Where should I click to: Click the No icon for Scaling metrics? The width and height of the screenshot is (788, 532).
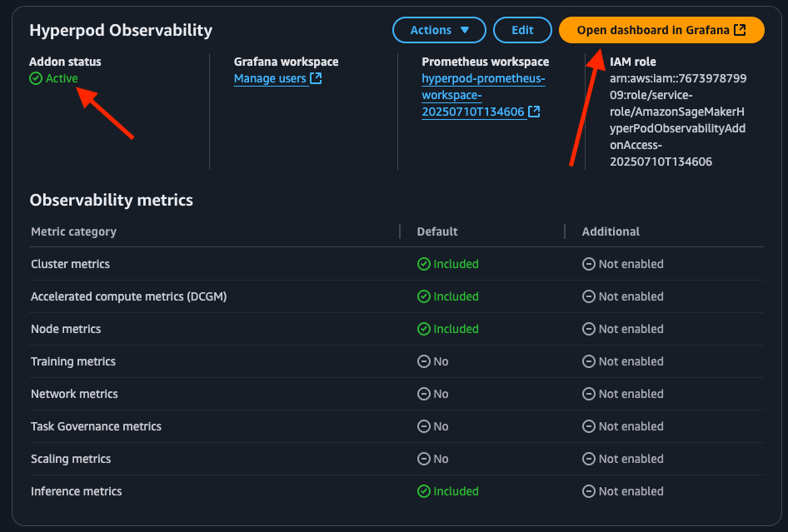click(x=423, y=459)
